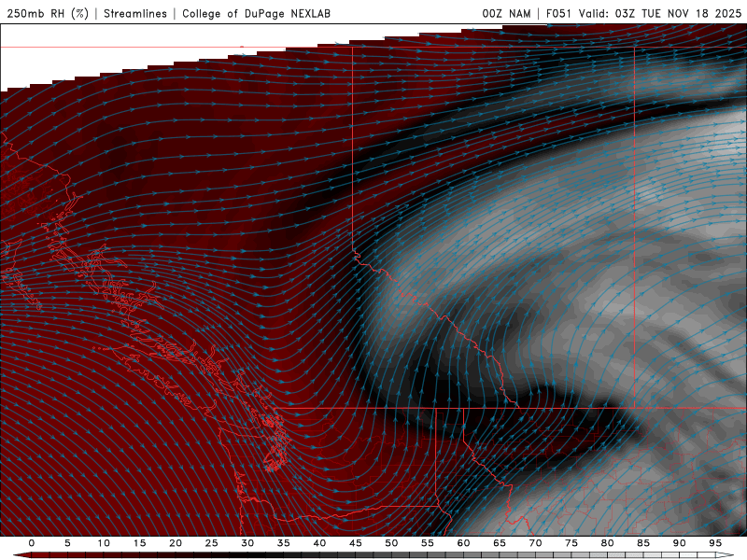Click the colorbar label "50"
Viewport: 747px width, 560px height.
coord(391,543)
